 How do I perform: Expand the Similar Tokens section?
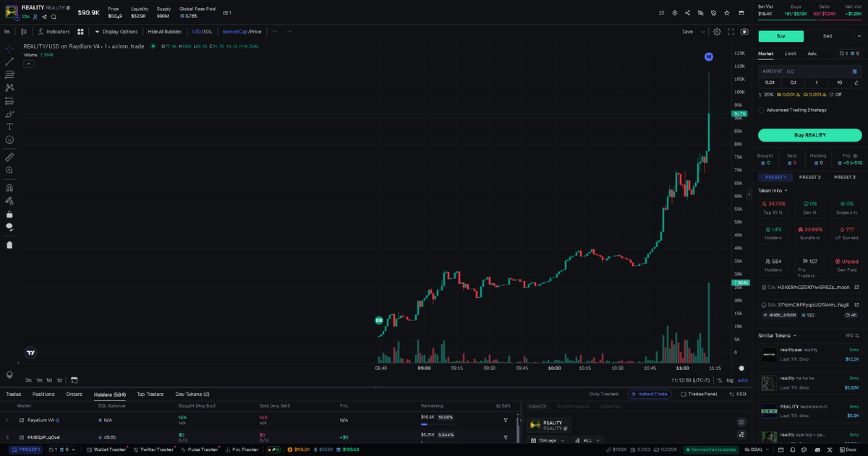click(x=778, y=335)
